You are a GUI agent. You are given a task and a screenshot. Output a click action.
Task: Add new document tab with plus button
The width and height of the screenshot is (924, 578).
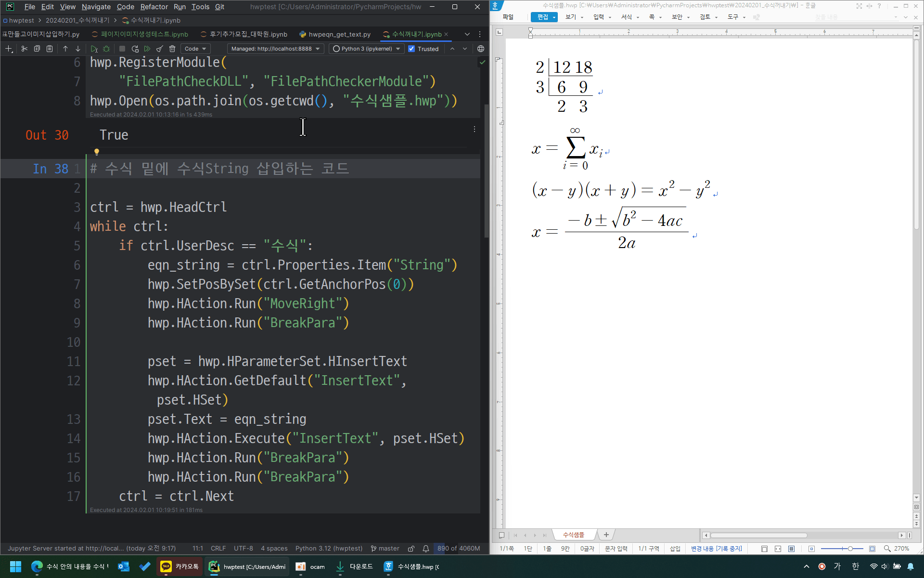(606, 535)
